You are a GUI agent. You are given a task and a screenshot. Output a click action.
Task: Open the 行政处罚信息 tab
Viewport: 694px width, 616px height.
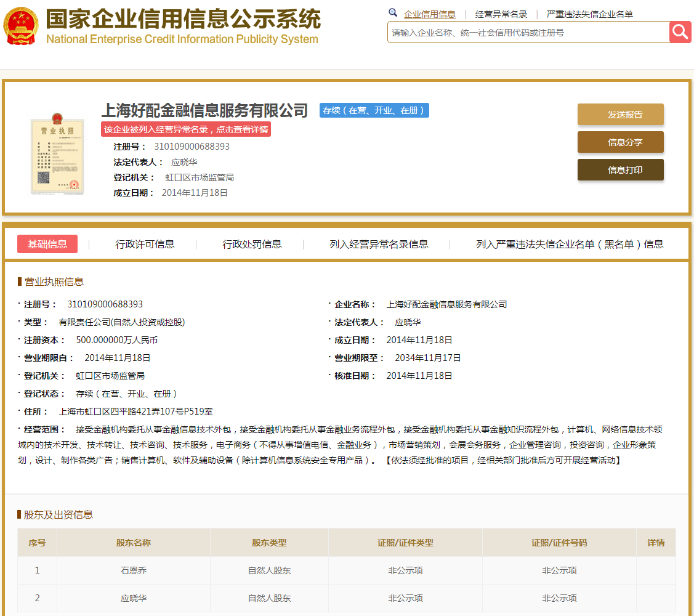pos(252,244)
